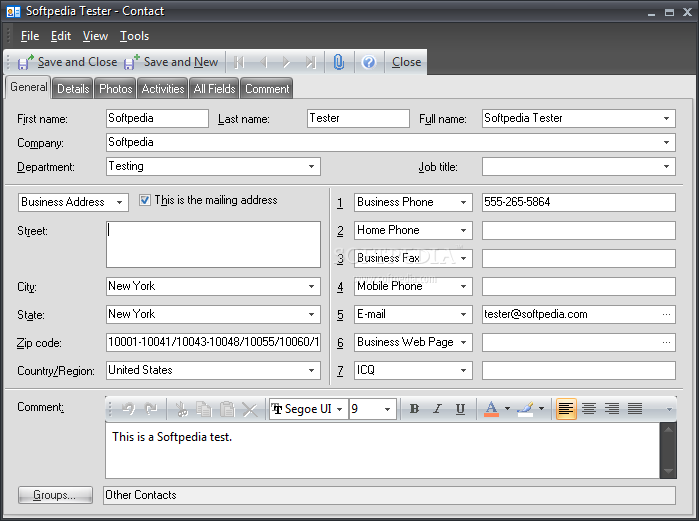
Task: Center comment text
Action: (589, 409)
